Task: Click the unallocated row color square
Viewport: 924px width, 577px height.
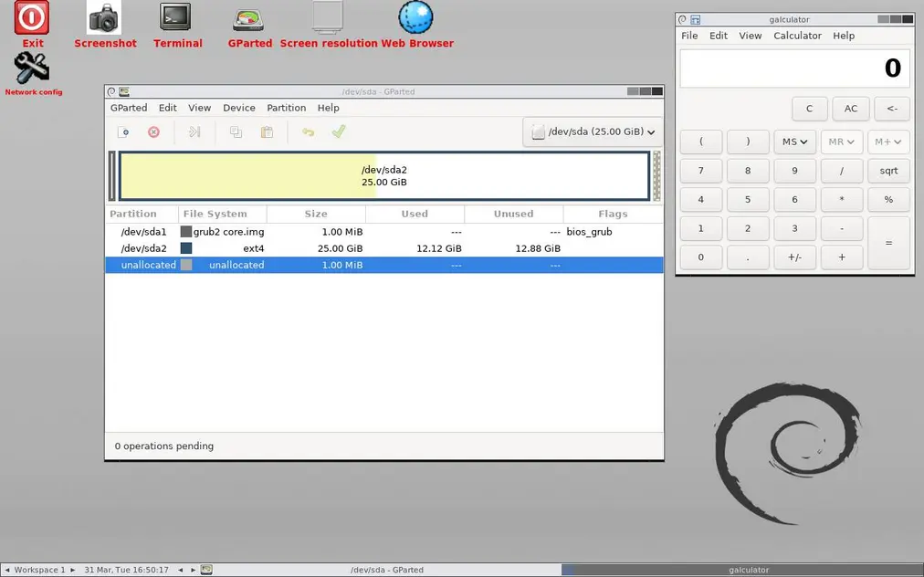Action: 186,265
